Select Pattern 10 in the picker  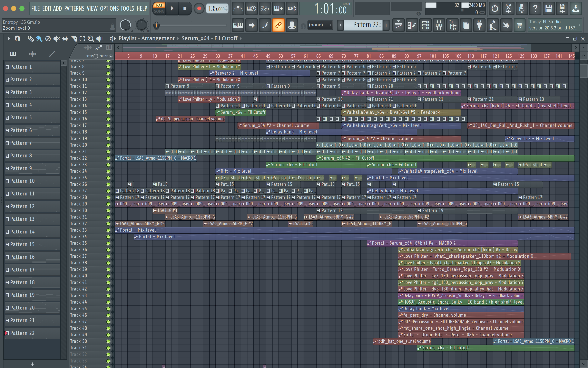[32, 181]
